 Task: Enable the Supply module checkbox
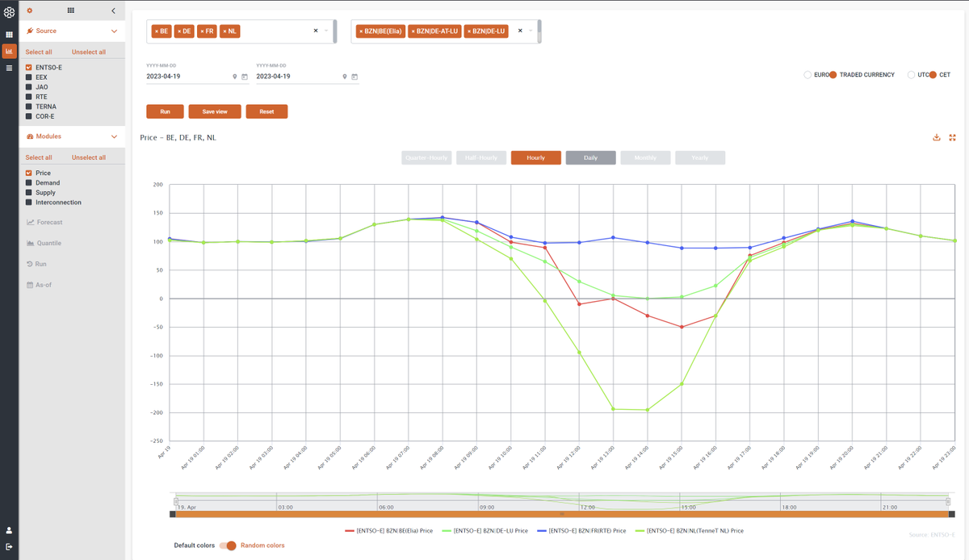click(x=29, y=193)
